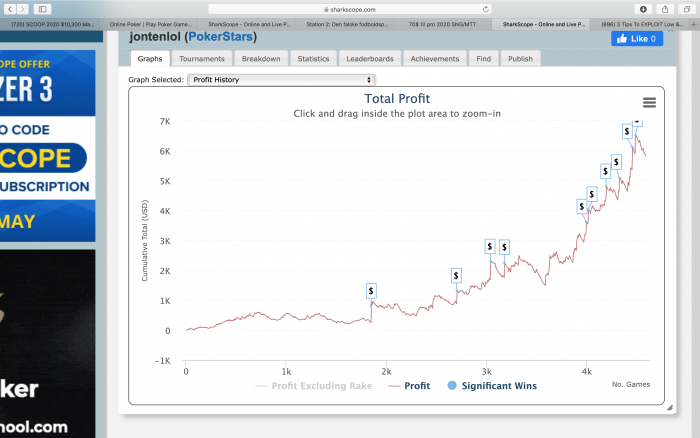
Task: Open the chart hamburger context menu
Action: click(x=649, y=103)
